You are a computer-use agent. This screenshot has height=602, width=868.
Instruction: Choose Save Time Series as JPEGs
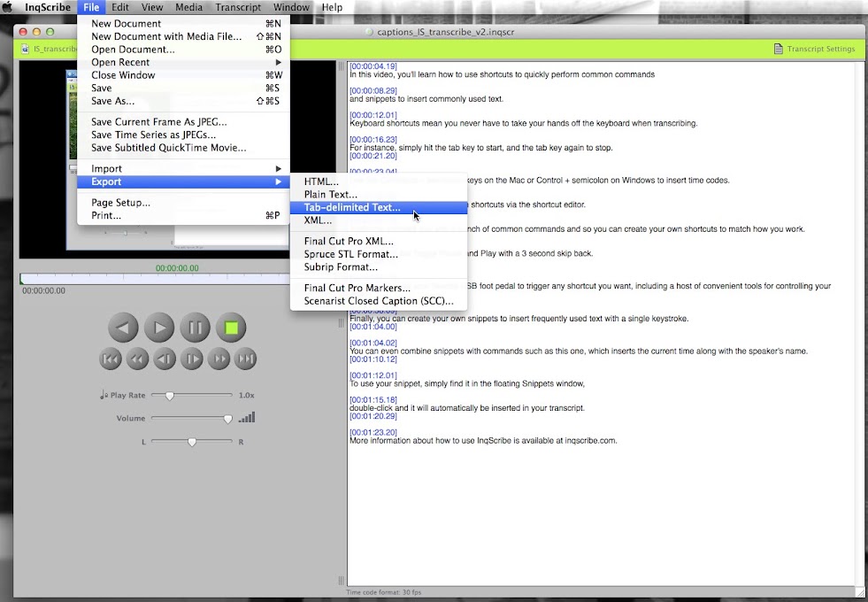coord(183,135)
